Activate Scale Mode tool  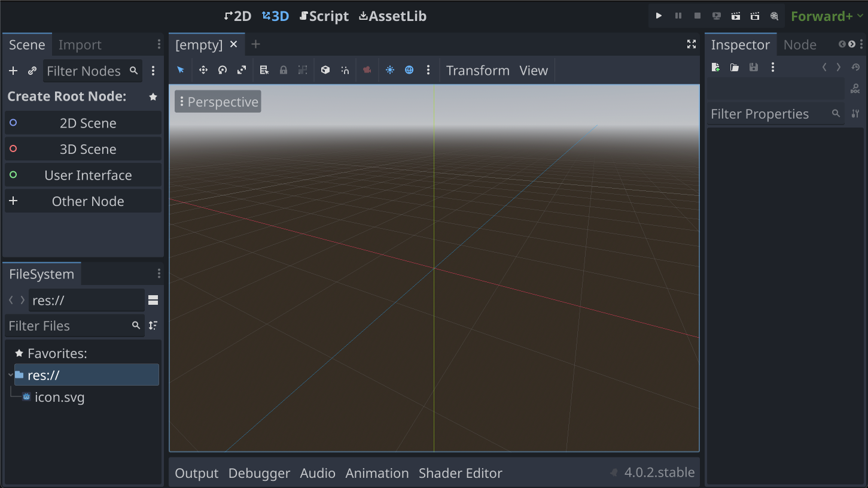click(242, 70)
